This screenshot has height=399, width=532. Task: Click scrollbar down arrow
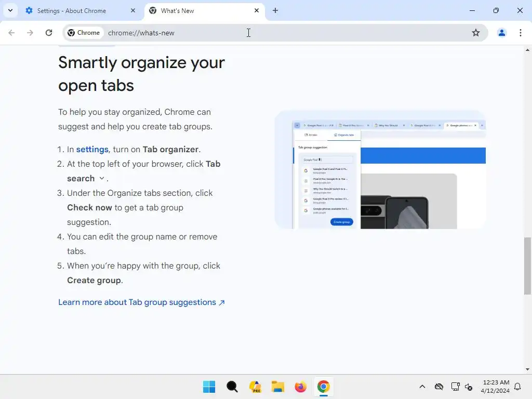tap(527, 369)
